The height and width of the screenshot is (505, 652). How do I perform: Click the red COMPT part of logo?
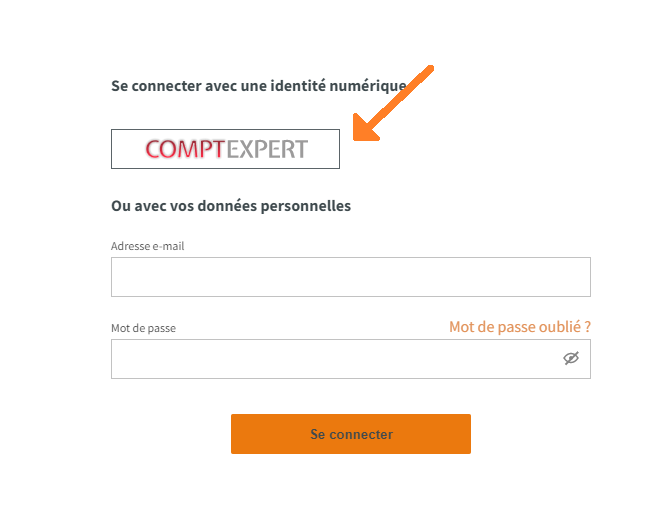[x=185, y=149]
